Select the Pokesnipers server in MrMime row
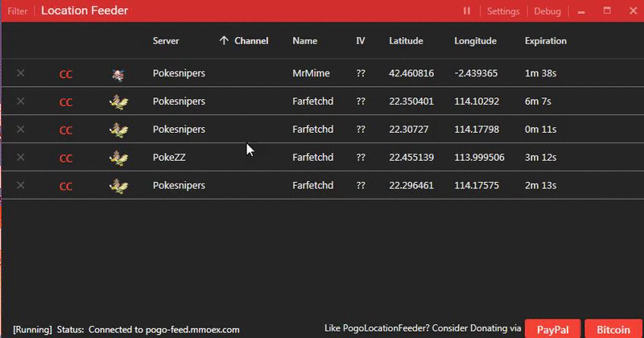Viewport: 644px width, 338px height. coord(179,73)
